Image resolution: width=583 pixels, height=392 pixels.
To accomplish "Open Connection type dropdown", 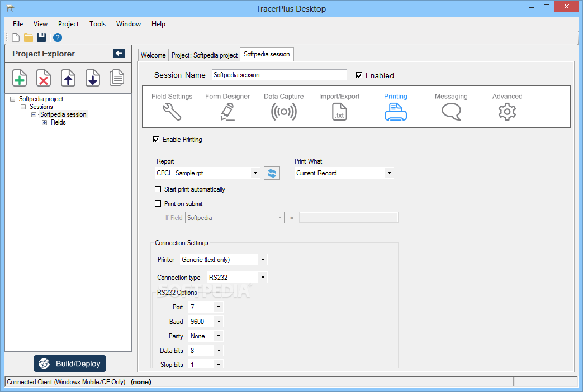I will coord(263,277).
